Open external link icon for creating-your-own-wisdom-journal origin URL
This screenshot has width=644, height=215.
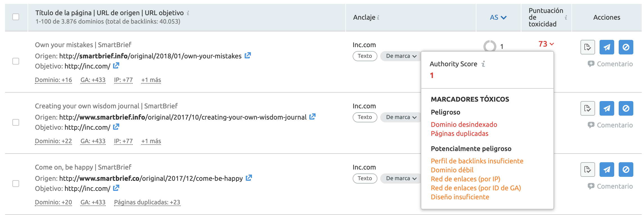(x=312, y=117)
